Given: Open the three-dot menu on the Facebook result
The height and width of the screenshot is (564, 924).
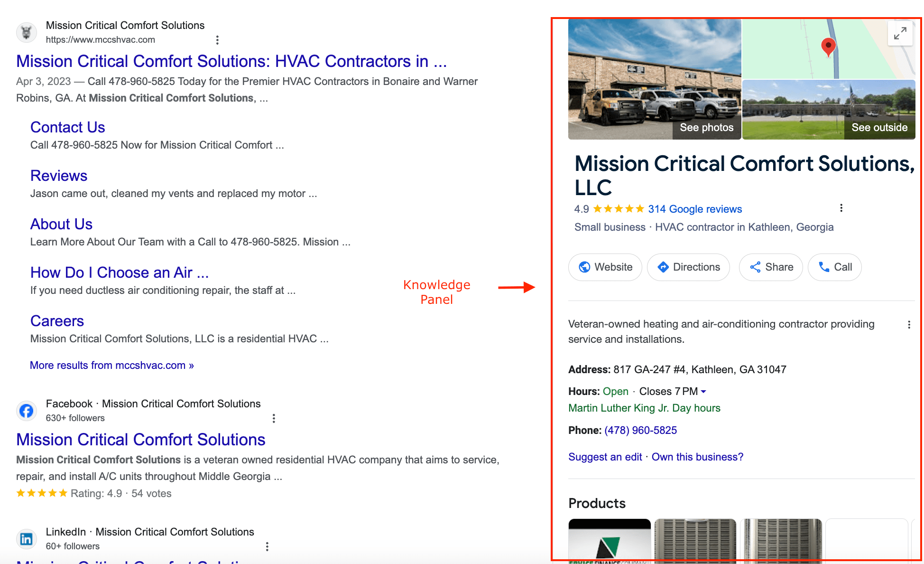Looking at the screenshot, I should [274, 418].
